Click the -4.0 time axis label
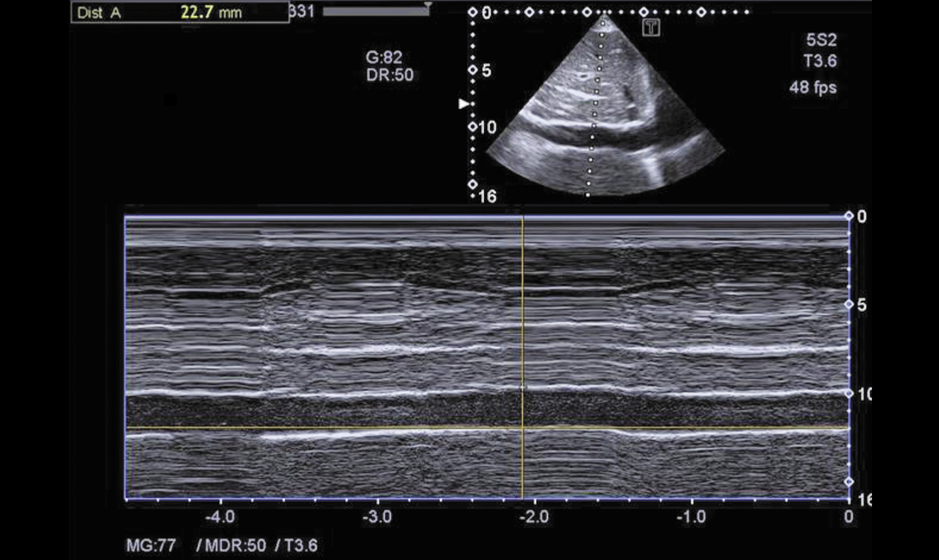The width and height of the screenshot is (939, 560). point(220,516)
